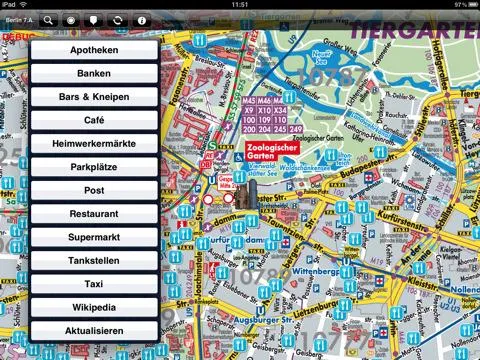The height and width of the screenshot is (360, 480).
Task: Pick the Café category entry
Action: click(x=94, y=120)
